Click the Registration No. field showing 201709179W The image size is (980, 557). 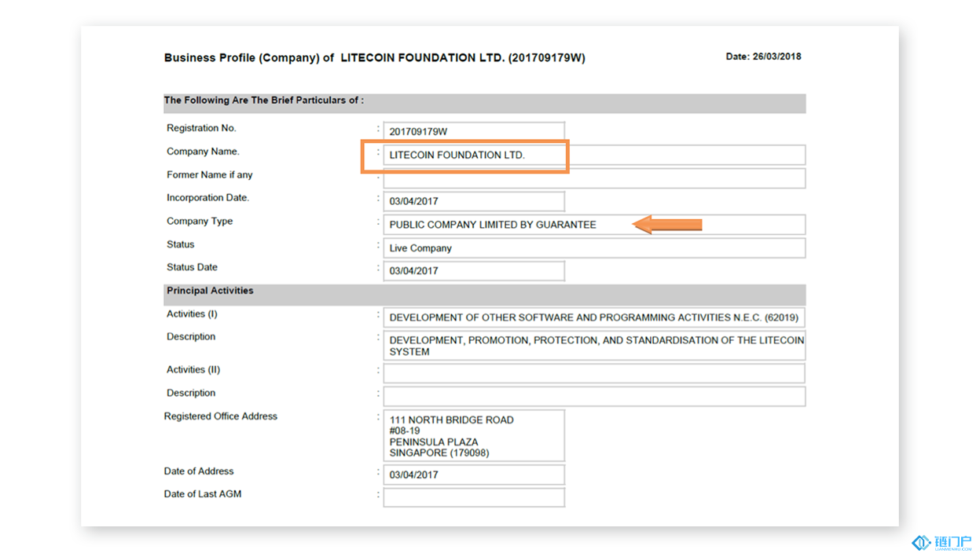pyautogui.click(x=473, y=132)
